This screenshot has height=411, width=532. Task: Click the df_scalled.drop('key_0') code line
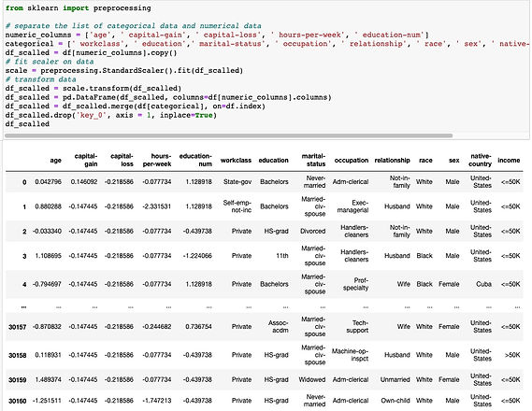111,115
